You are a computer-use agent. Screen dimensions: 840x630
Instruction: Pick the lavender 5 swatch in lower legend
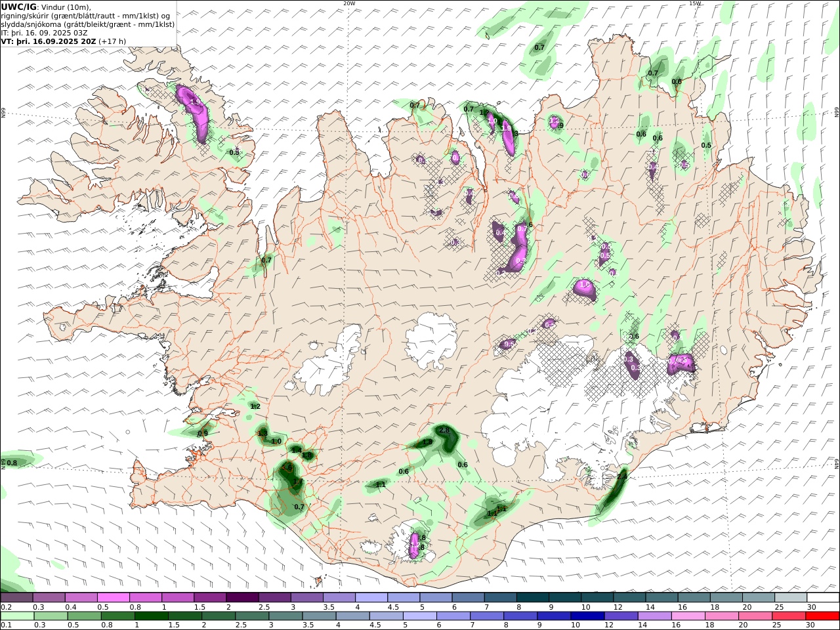pos(419,616)
